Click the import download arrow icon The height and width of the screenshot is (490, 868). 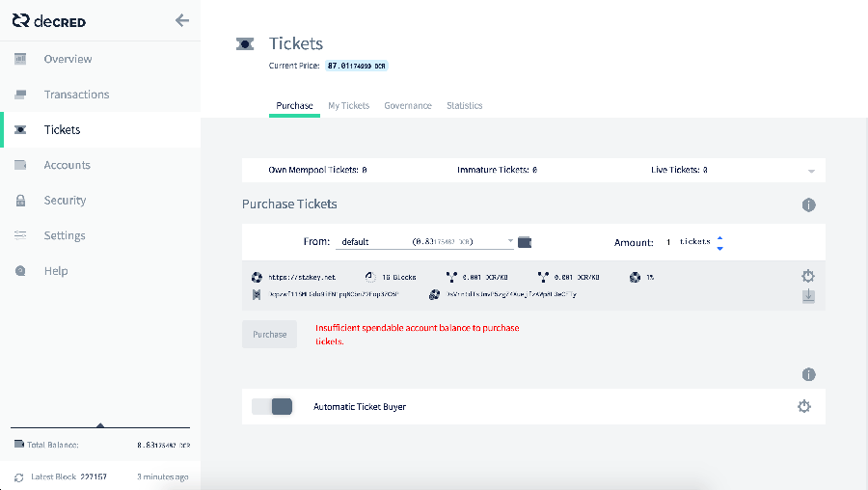tap(808, 296)
